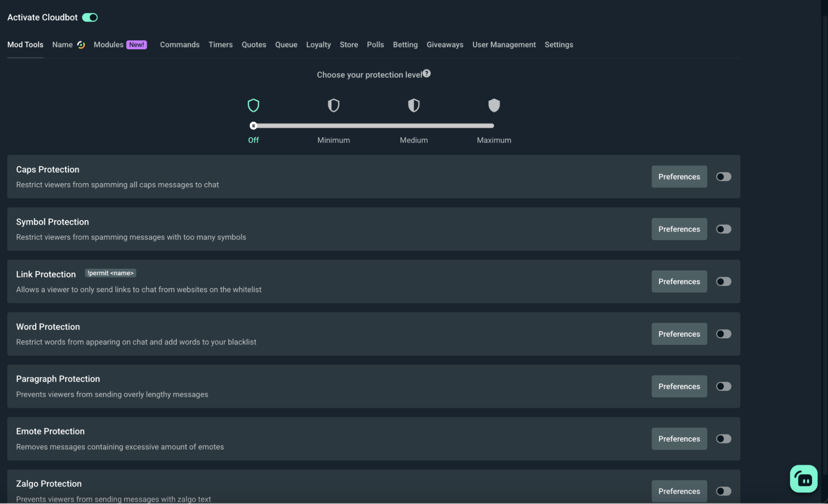The height and width of the screenshot is (504, 828).
Task: Select the Minimum protection shield icon
Action: 333,105
